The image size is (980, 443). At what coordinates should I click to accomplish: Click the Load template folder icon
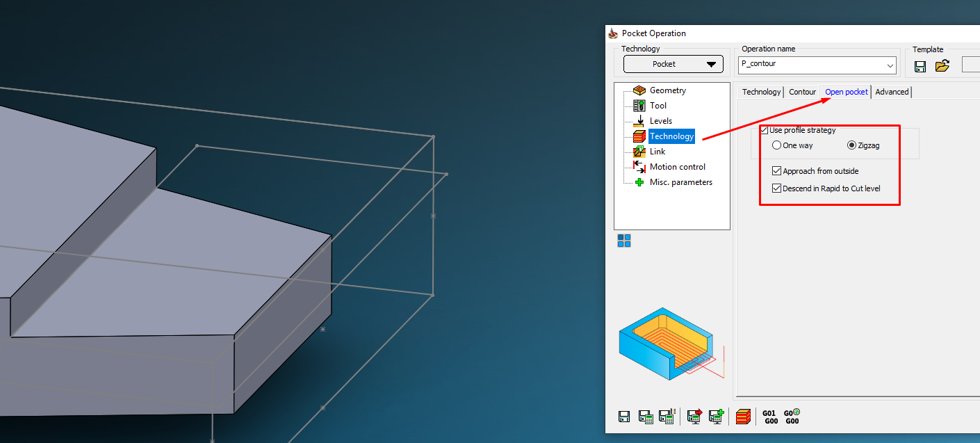942,66
